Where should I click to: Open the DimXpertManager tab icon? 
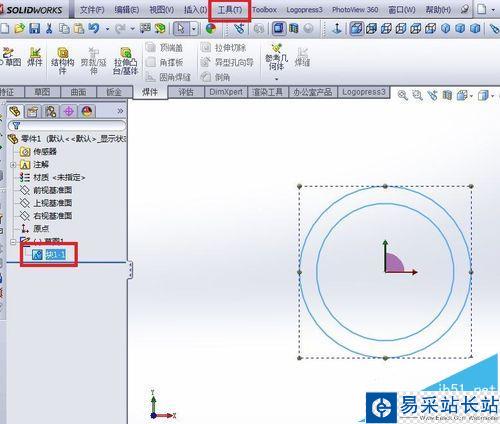69,112
